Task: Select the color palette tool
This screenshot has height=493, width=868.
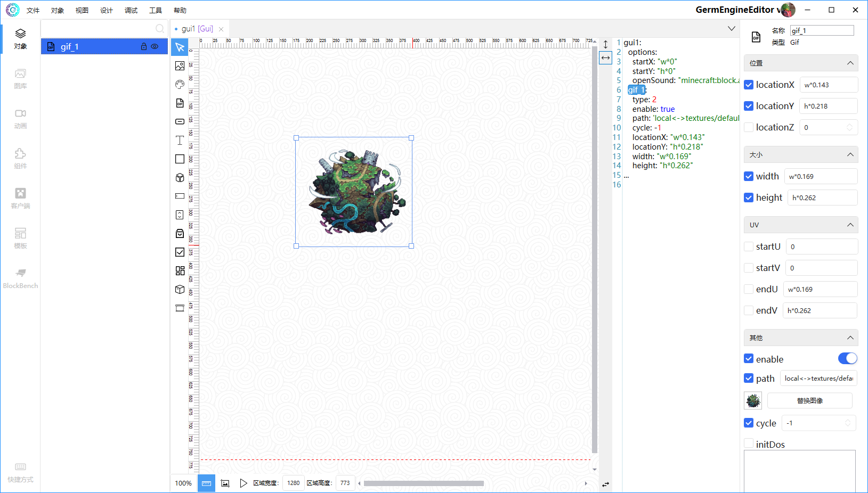Action: click(180, 84)
